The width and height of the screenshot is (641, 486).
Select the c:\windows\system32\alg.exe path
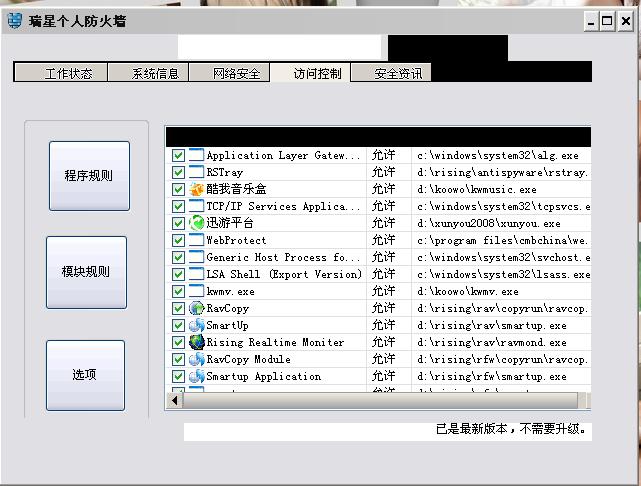point(498,156)
